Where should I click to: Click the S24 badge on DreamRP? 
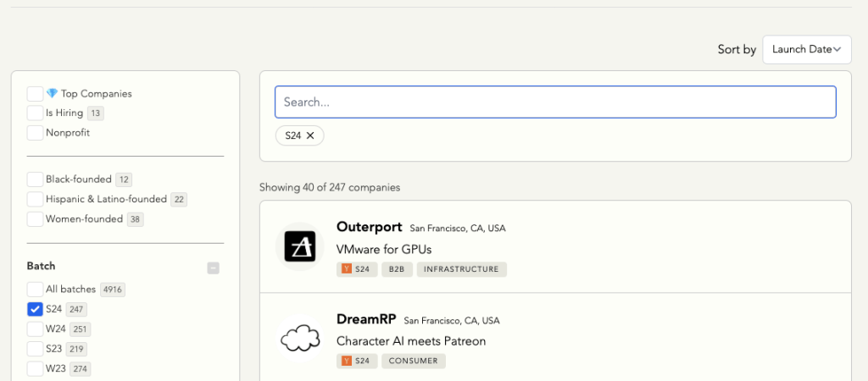click(357, 361)
